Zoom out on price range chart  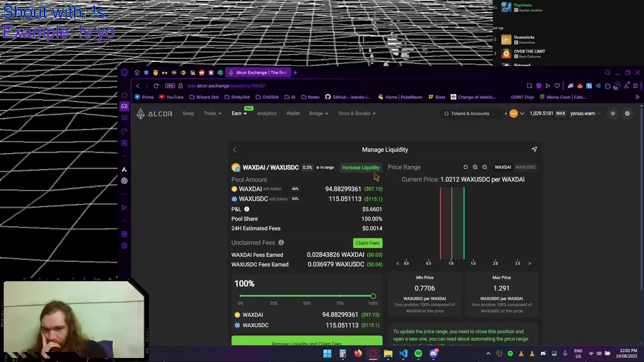pyautogui.click(x=485, y=167)
